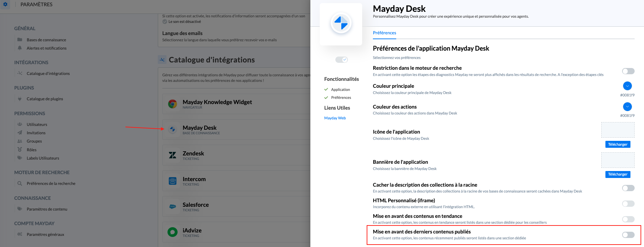Click Télécharger for Icône de l'application

pyautogui.click(x=618, y=144)
